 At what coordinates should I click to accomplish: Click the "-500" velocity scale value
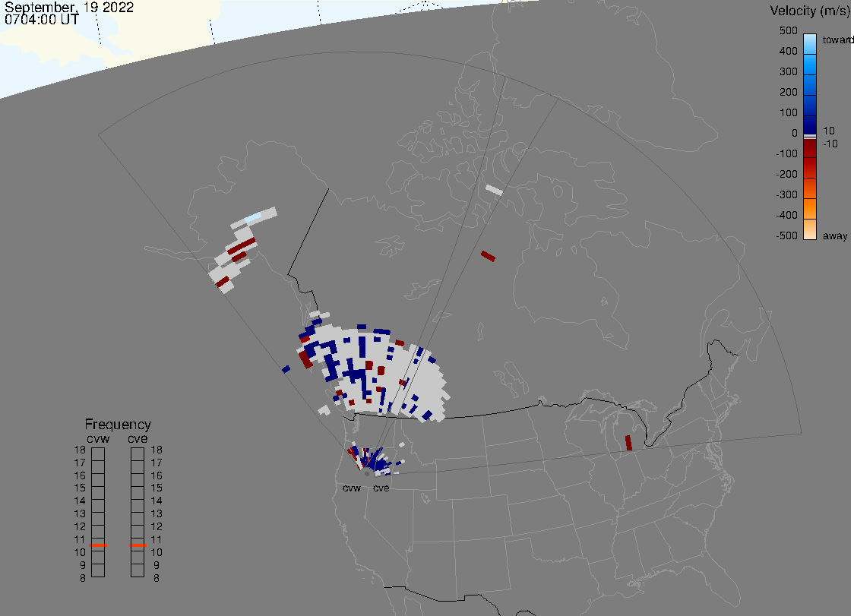(x=786, y=235)
